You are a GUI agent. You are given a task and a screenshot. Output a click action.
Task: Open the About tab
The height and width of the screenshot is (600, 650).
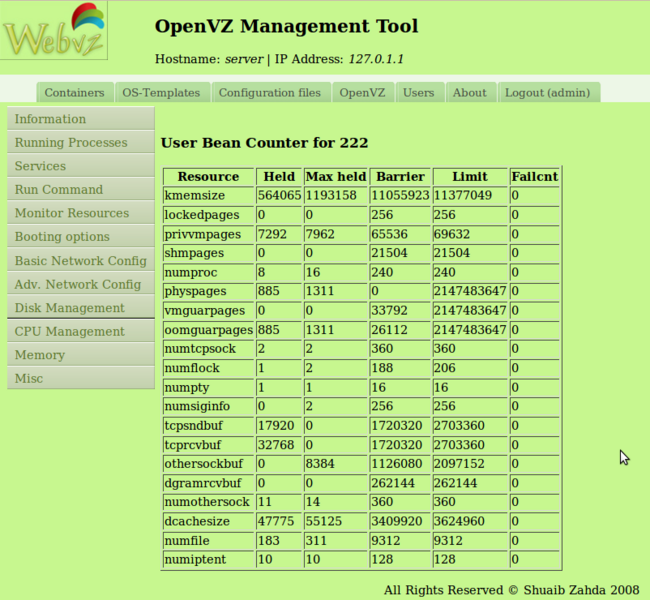(x=470, y=92)
